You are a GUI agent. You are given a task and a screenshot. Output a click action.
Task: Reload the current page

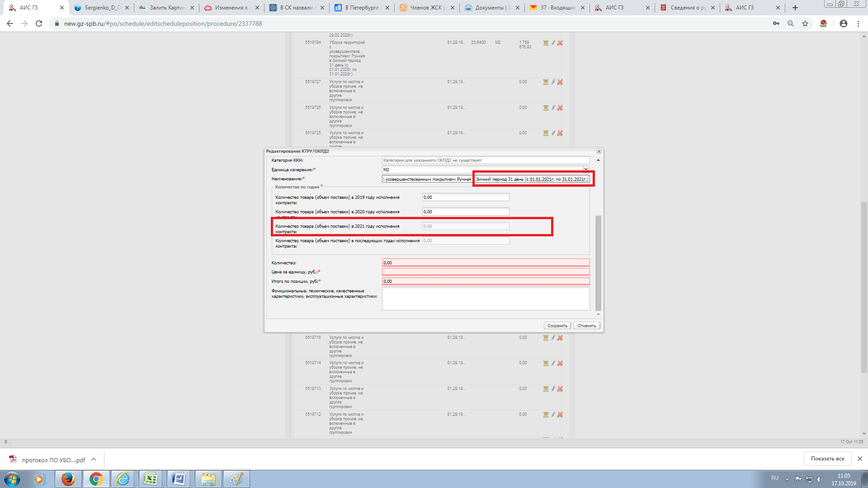point(39,23)
